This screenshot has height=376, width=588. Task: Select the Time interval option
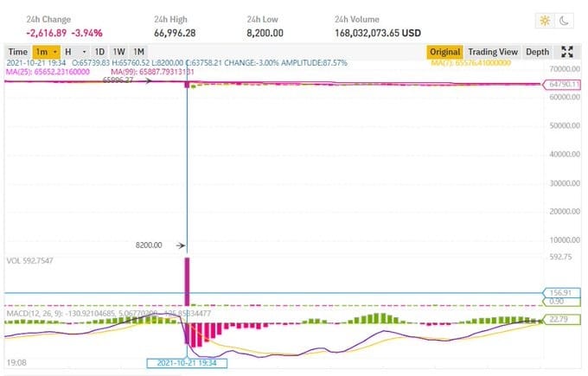click(18, 52)
